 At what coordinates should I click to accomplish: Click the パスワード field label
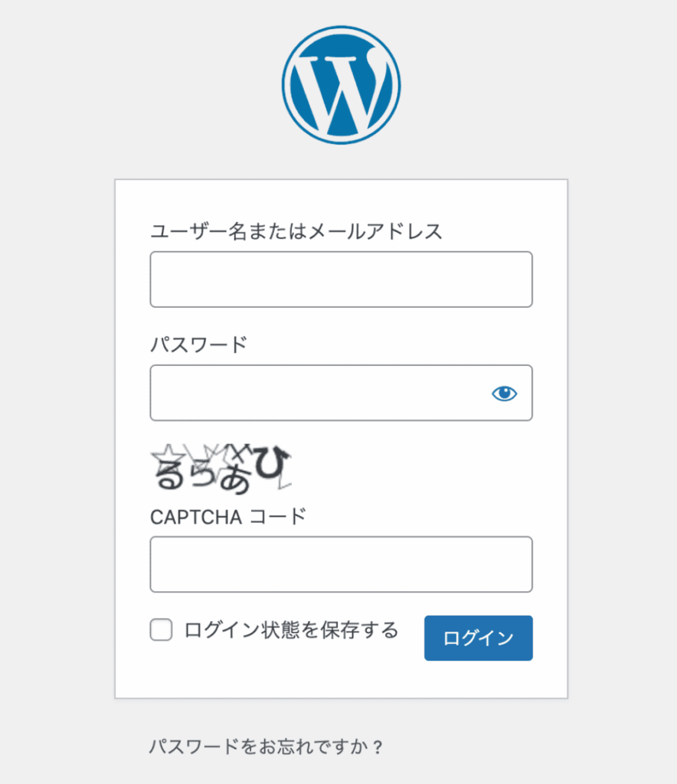pyautogui.click(x=199, y=345)
